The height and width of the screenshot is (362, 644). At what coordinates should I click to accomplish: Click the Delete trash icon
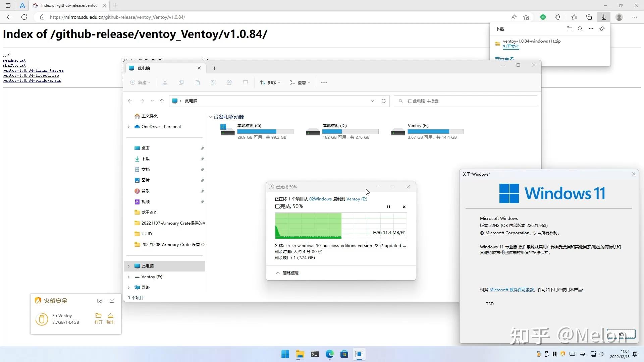pyautogui.click(x=246, y=82)
